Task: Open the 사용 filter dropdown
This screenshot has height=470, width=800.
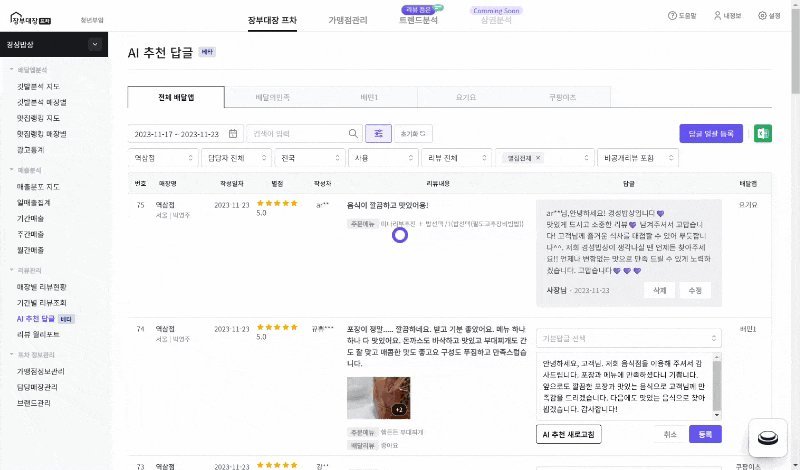Action: (384, 158)
